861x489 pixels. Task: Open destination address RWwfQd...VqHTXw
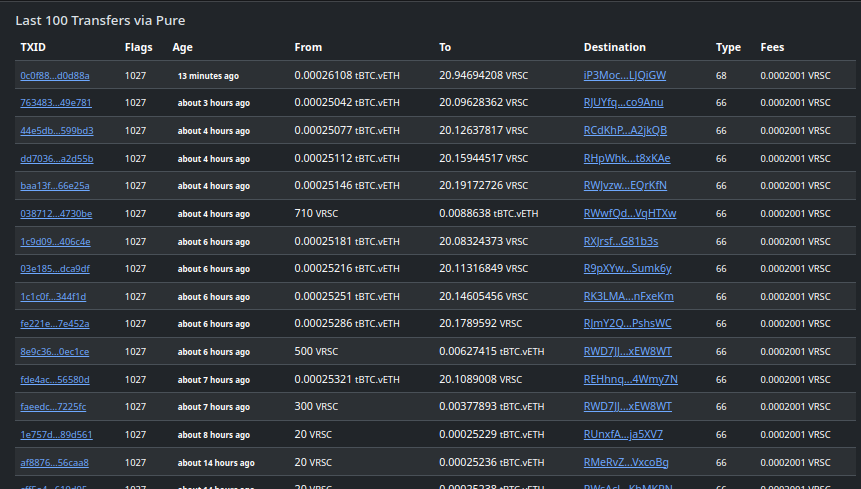tap(630, 213)
